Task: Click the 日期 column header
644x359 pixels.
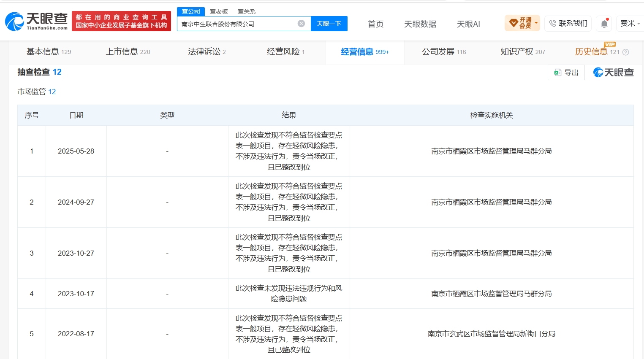Action: [76, 115]
